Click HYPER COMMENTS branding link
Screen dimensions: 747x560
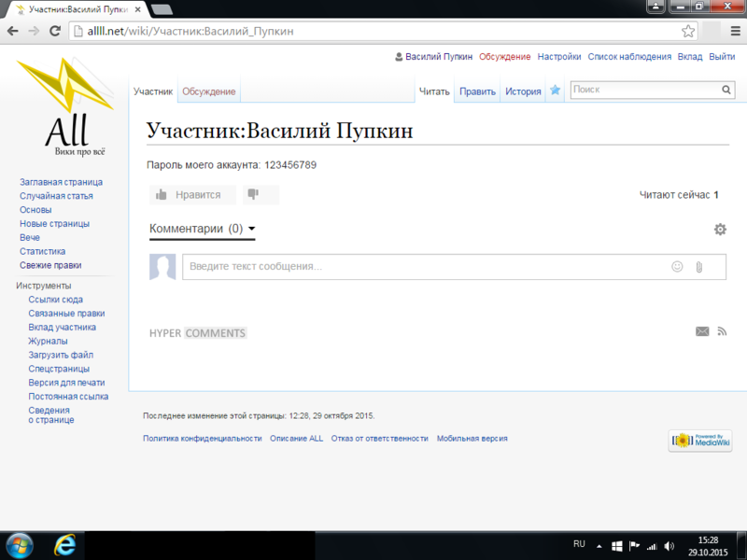pos(198,333)
